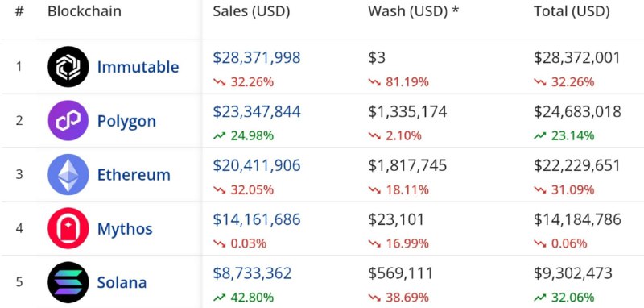The height and width of the screenshot is (308, 644).
Task: Click Mythos sales value $14,161,686
Action: tap(257, 219)
